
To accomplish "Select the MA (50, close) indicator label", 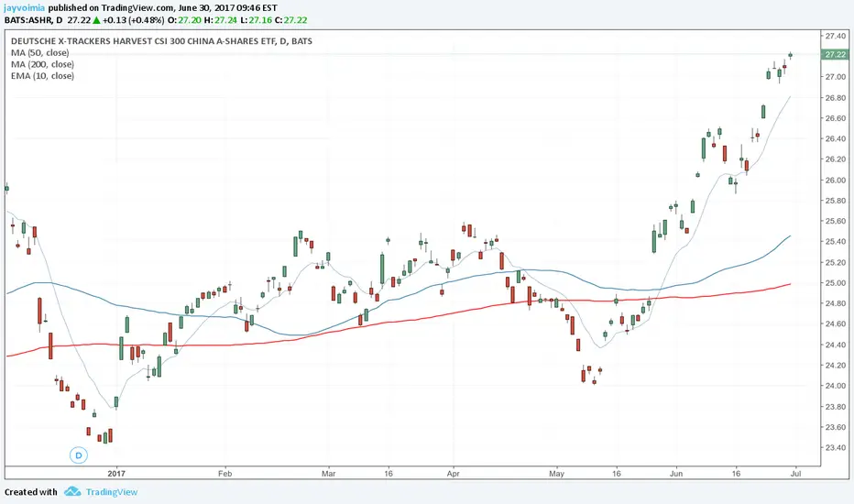I will point(40,53).
